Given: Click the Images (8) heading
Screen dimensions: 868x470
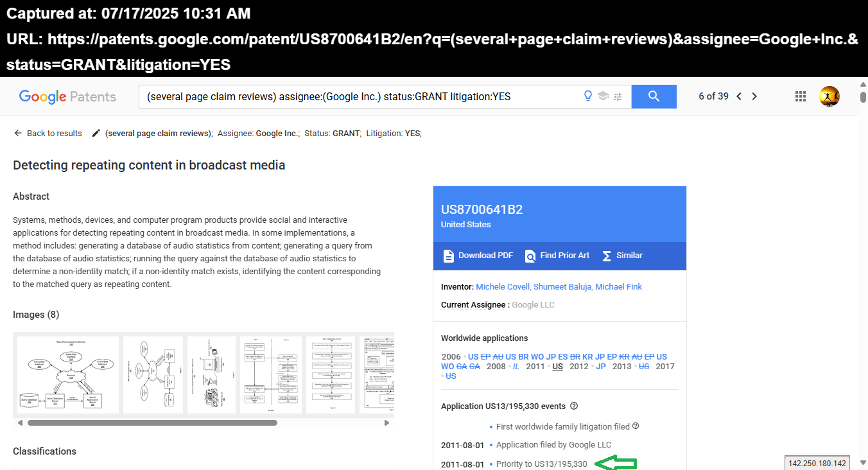Looking at the screenshot, I should pyautogui.click(x=36, y=315).
